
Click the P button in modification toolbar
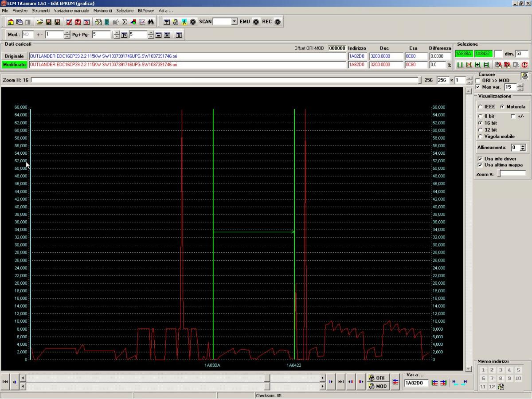click(x=124, y=35)
